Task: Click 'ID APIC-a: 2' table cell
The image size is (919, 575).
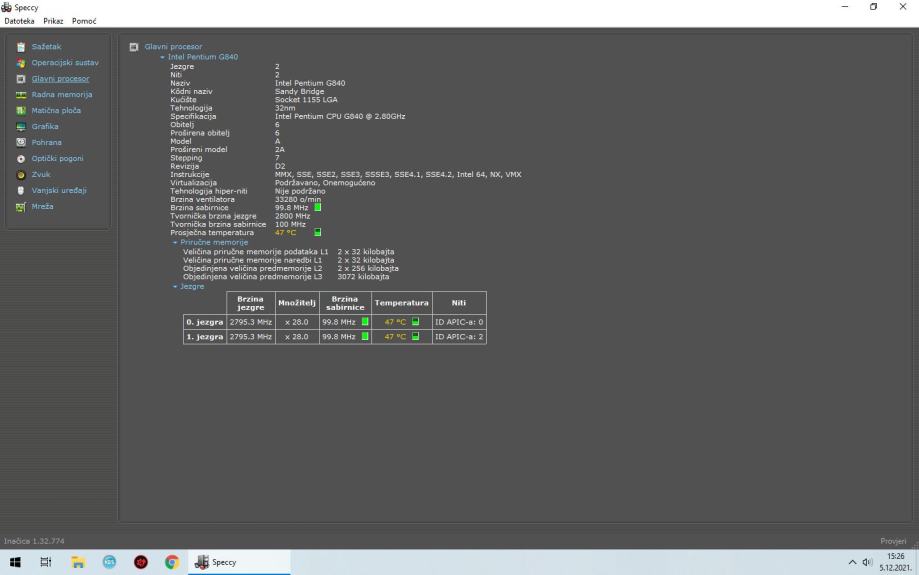Action: pos(459,336)
